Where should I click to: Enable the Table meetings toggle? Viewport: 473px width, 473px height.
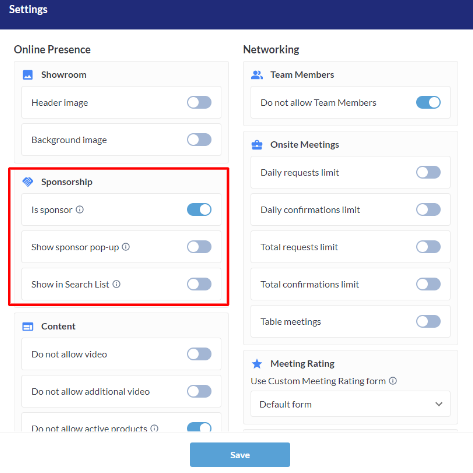pyautogui.click(x=428, y=322)
